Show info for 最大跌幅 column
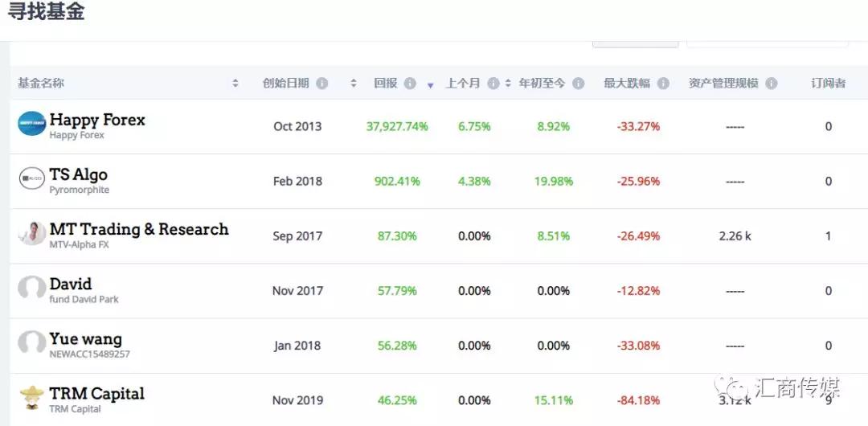Viewport: 868px width, 426px height. [663, 83]
